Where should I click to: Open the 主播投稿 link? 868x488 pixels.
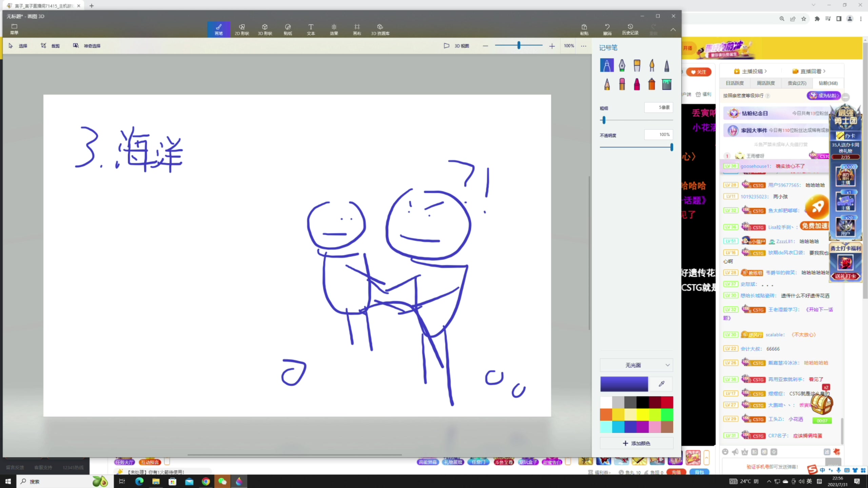click(750, 71)
